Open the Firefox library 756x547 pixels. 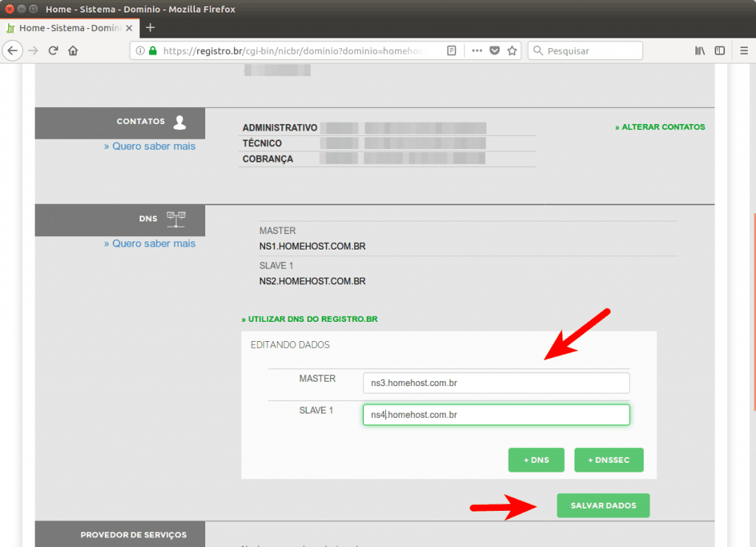[700, 51]
